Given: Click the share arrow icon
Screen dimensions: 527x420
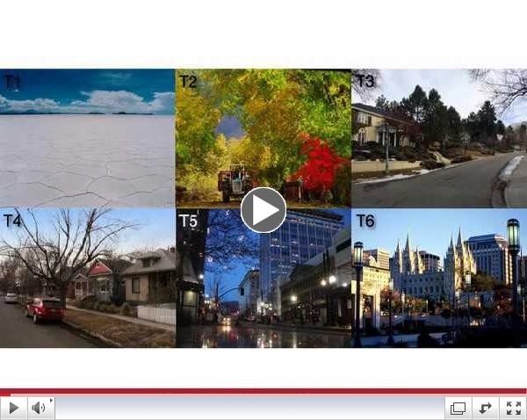Looking at the screenshot, I should [484, 408].
